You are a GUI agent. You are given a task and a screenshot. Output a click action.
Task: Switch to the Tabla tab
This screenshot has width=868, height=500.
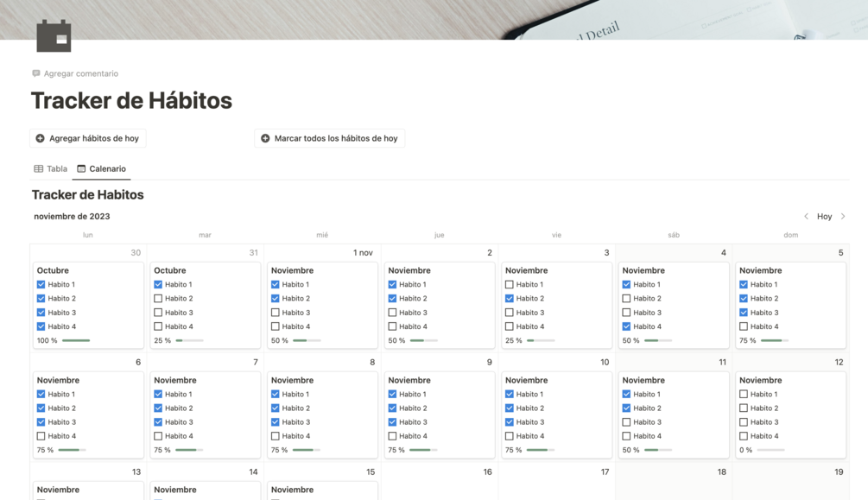pos(51,169)
